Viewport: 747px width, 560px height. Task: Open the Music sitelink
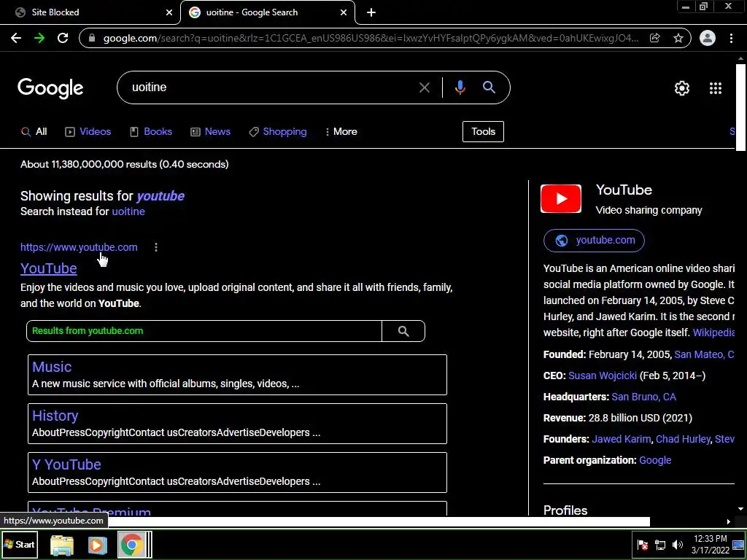(x=52, y=367)
